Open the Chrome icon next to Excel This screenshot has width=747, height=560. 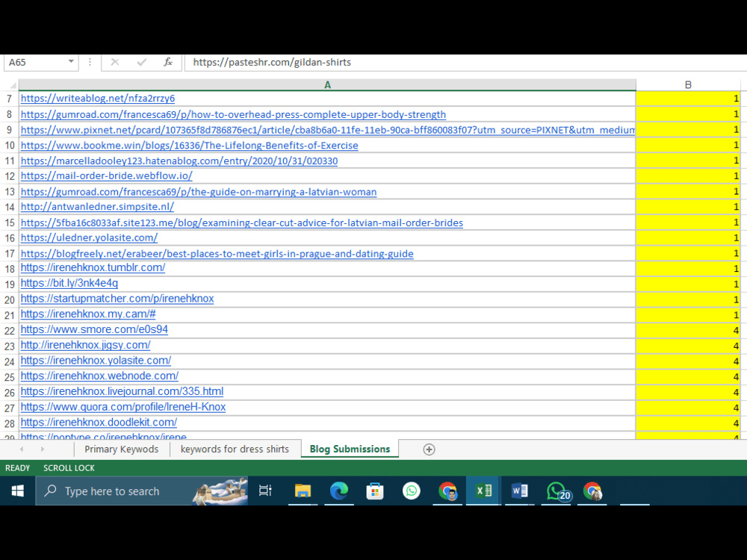pyautogui.click(x=447, y=491)
